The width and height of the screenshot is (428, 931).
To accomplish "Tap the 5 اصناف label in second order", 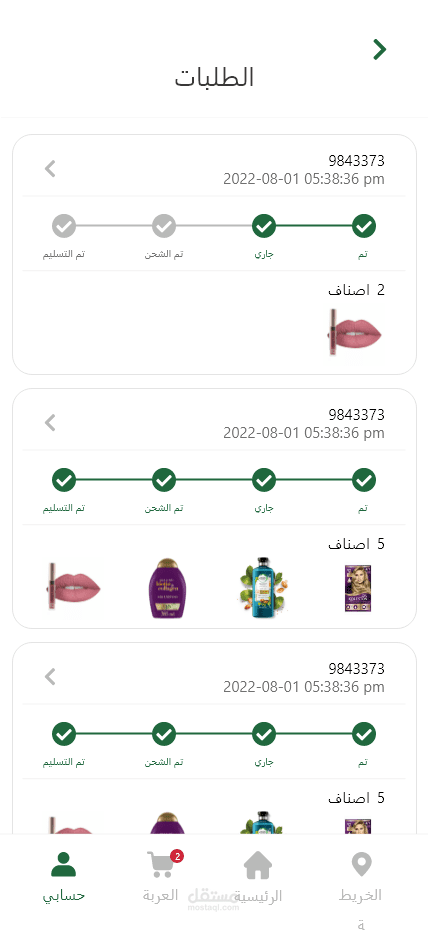I will pyautogui.click(x=356, y=544).
